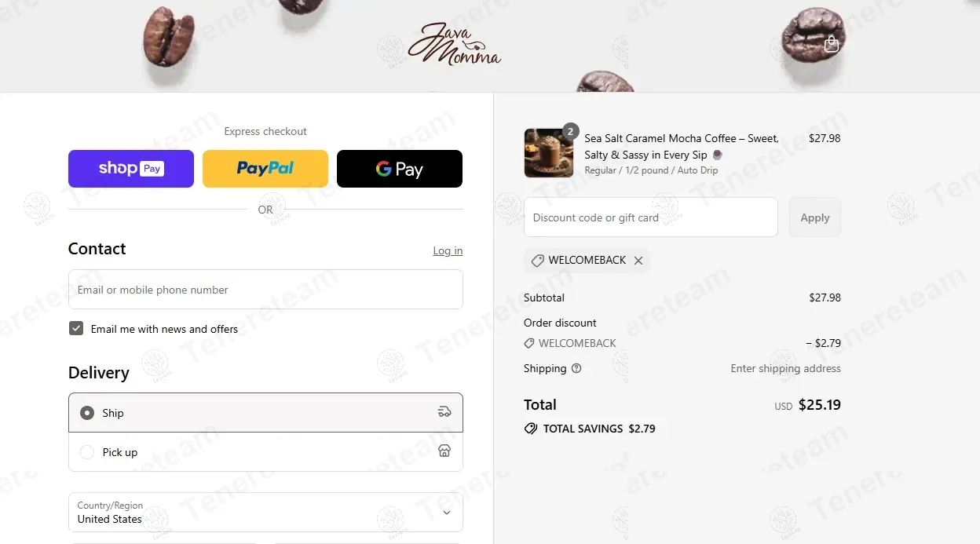Click the tag icon on WELCOMEBACK chip
The width and height of the screenshot is (980, 544).
pyautogui.click(x=537, y=261)
